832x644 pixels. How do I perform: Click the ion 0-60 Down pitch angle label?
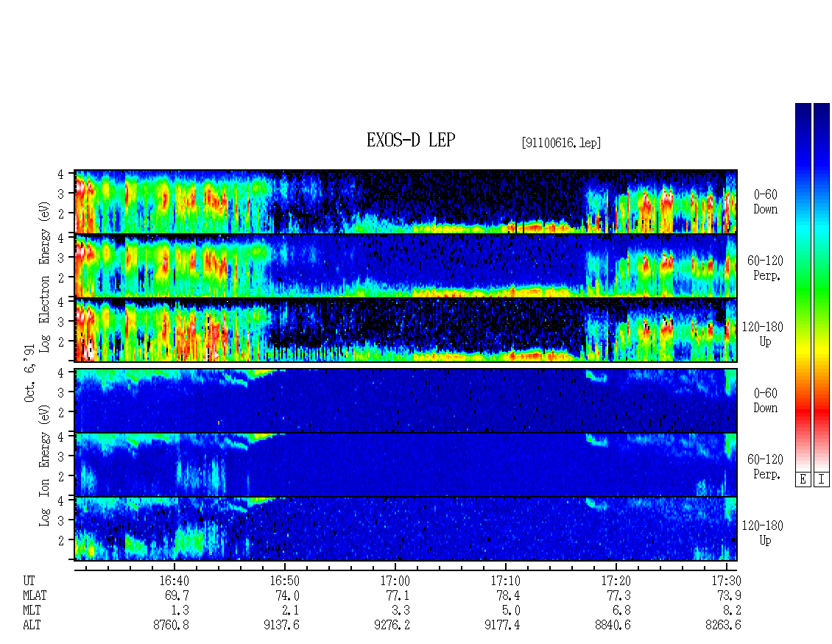(x=765, y=400)
